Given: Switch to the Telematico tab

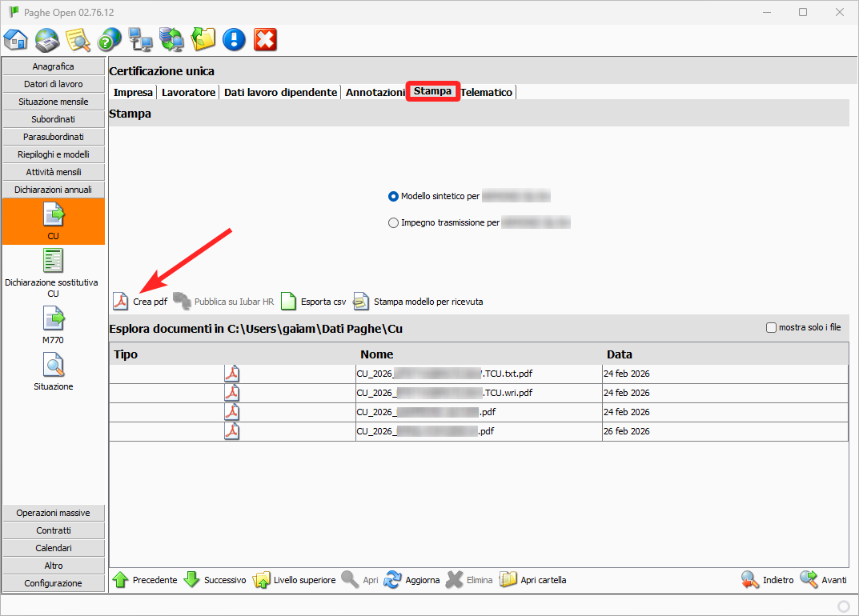Looking at the screenshot, I should [487, 93].
